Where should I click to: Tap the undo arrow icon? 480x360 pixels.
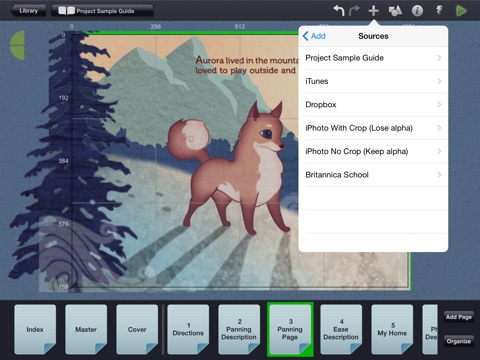pos(339,11)
